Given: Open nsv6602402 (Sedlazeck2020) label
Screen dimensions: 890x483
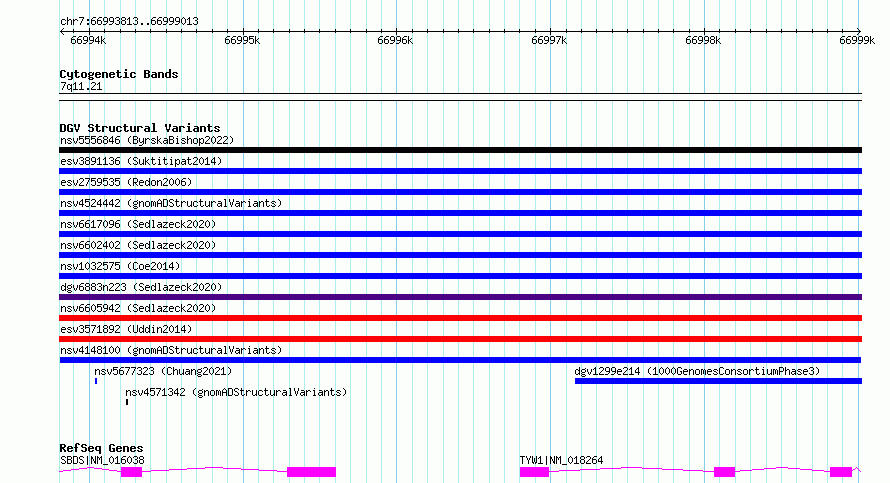Looking at the screenshot, I should pyautogui.click(x=138, y=245).
